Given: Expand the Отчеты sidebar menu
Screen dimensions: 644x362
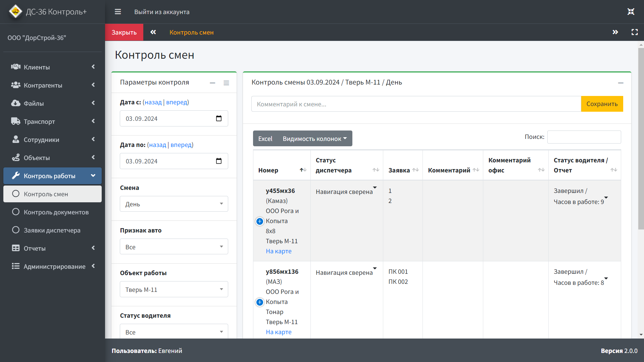Looking at the screenshot, I should click(x=52, y=248).
